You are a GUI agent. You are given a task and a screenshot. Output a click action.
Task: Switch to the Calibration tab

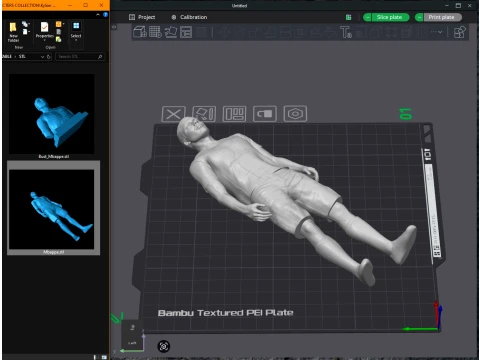point(189,17)
